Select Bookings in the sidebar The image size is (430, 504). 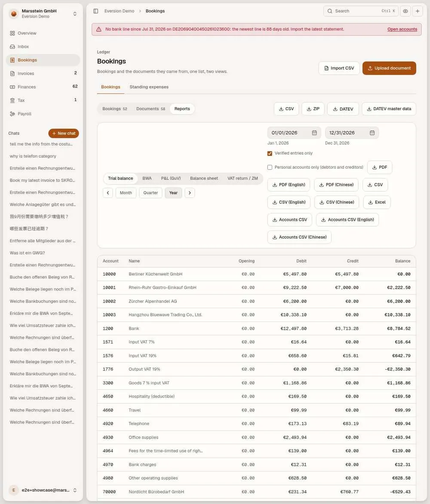tap(43, 60)
